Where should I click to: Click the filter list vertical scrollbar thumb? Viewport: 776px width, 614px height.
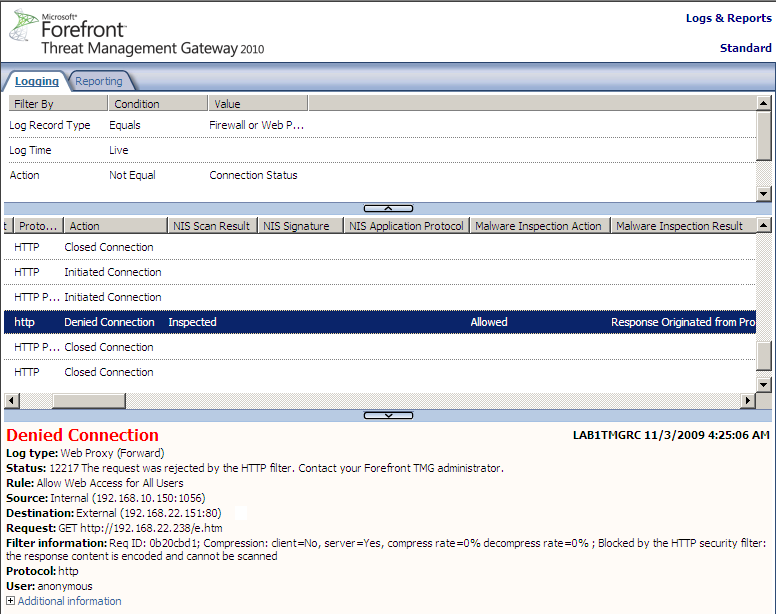(764, 136)
